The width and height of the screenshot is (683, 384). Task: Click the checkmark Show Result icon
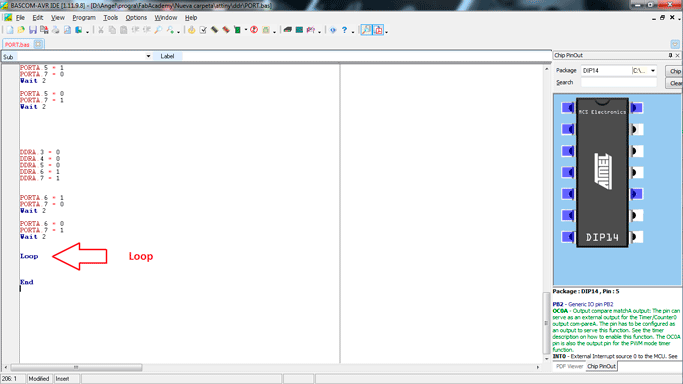[x=203, y=30]
